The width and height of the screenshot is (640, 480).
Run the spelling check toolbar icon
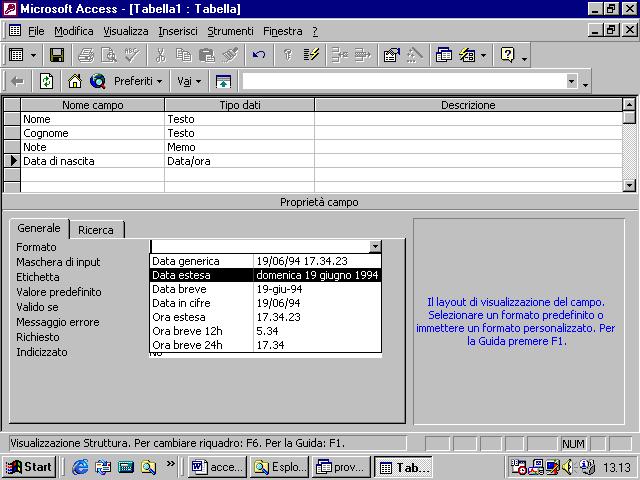tap(132, 55)
